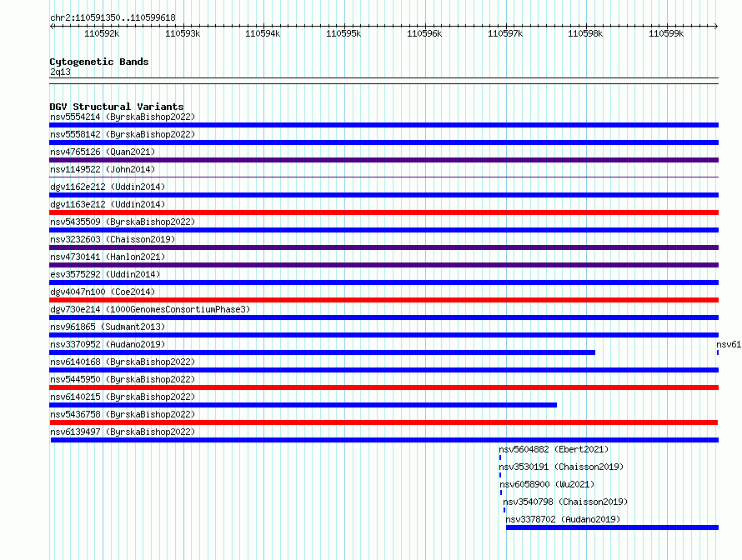Click the purple bar below nsv4765126
The image size is (742, 560).
pos(384,160)
